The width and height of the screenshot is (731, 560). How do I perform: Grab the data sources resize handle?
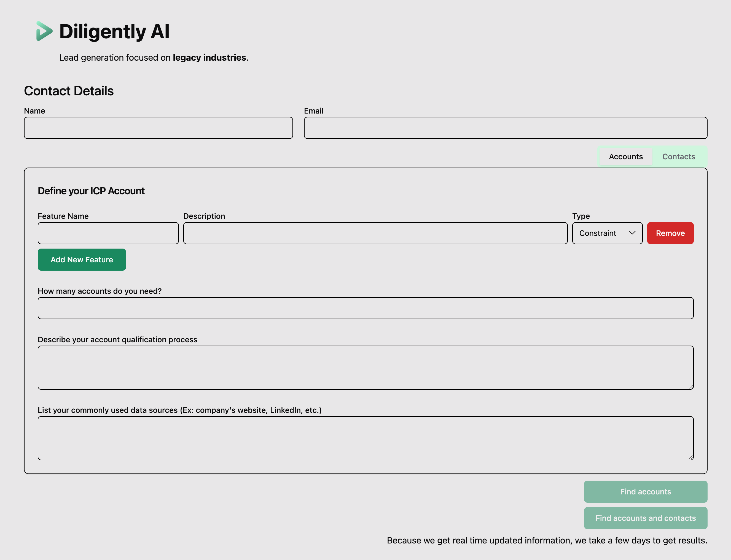(691, 457)
